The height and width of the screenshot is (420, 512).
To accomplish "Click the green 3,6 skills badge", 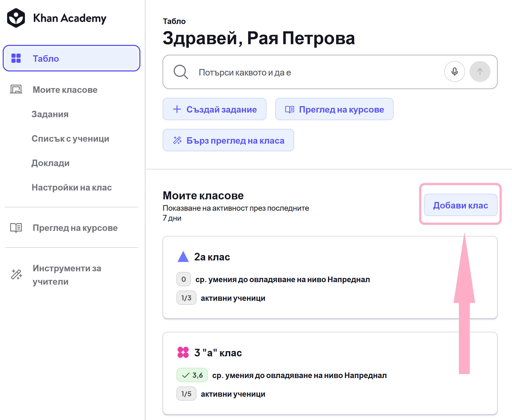I will pos(192,375).
